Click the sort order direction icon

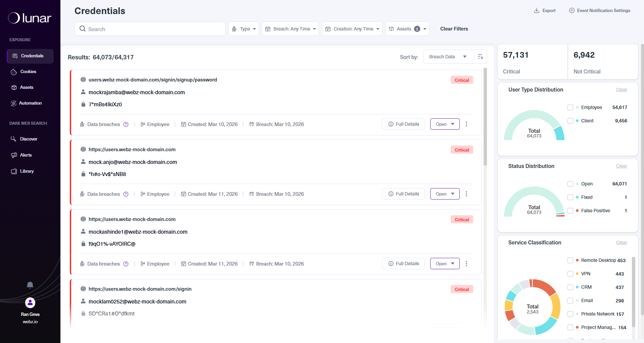480,57
